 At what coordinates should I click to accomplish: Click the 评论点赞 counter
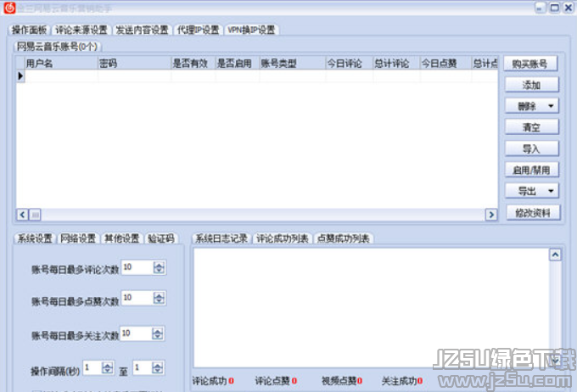click(276, 381)
